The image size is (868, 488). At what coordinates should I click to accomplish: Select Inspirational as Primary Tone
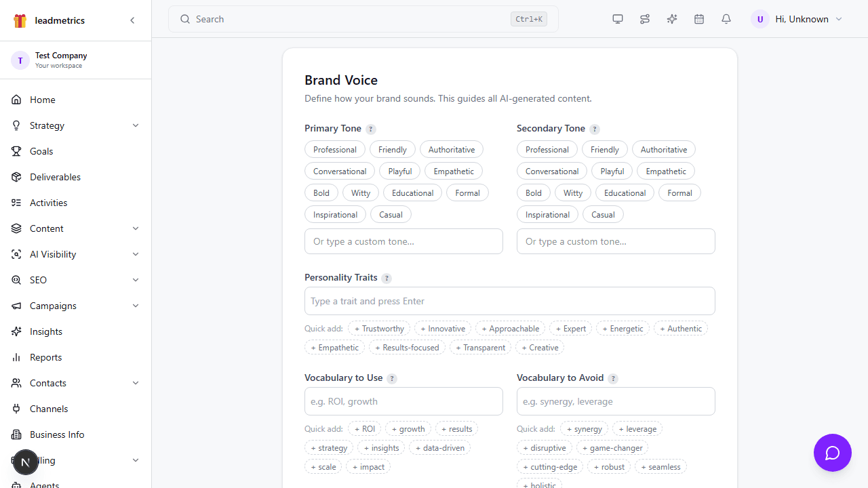click(335, 215)
